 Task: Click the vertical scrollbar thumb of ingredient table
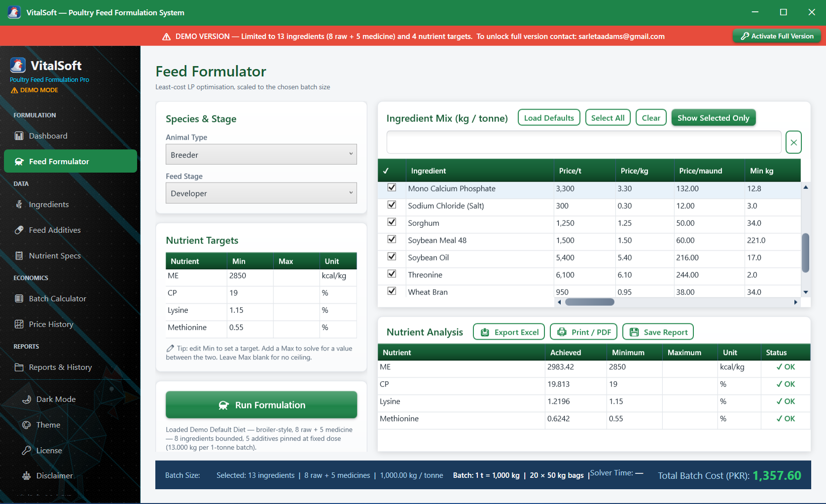coord(806,252)
